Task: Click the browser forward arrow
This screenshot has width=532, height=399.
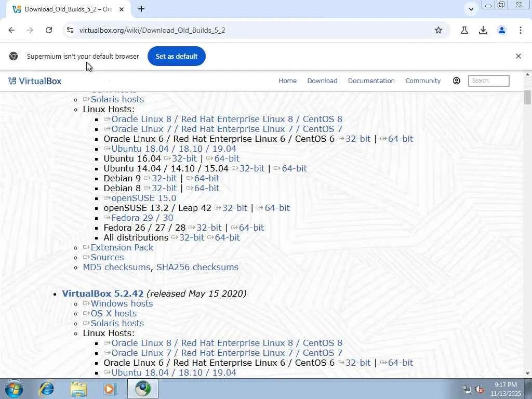Action: click(30, 30)
